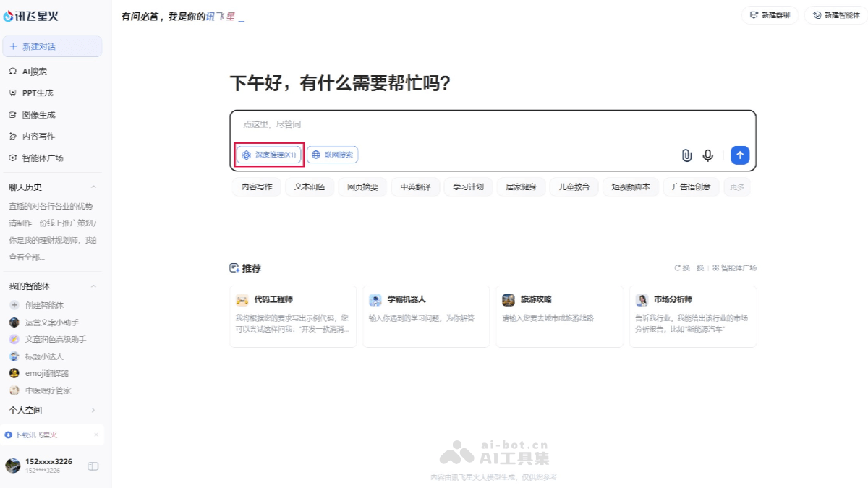Refresh recommendations with 换一换
The height and width of the screenshot is (488, 868).
pos(688,267)
